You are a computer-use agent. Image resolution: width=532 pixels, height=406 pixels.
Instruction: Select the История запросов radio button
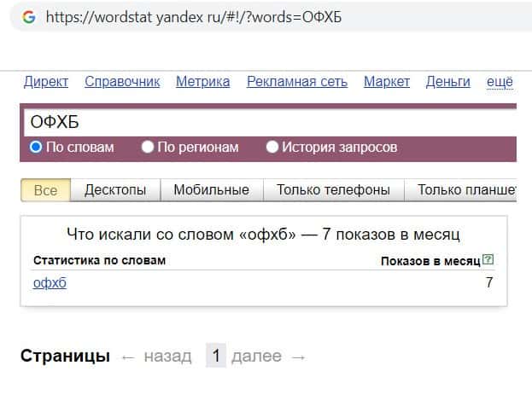pos(272,147)
